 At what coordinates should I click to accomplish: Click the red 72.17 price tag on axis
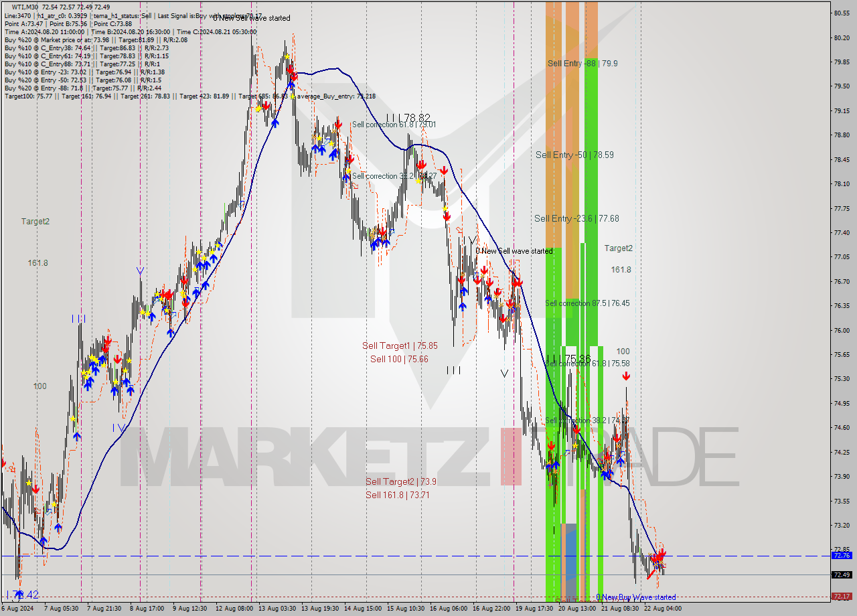pos(841,596)
